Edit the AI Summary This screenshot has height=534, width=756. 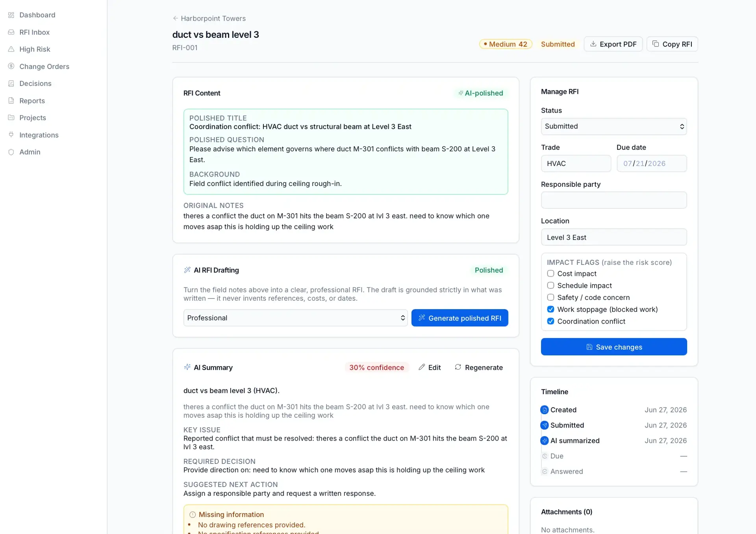click(x=430, y=367)
